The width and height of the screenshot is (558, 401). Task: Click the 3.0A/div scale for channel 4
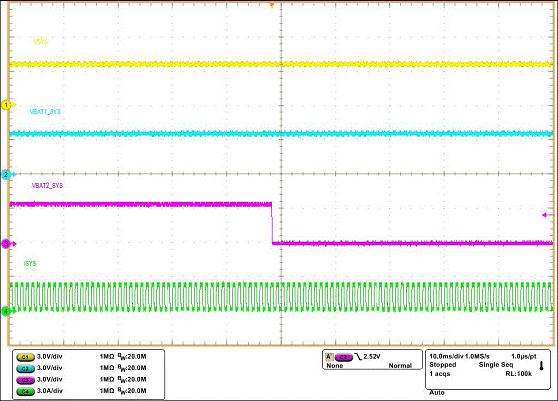click(49, 391)
